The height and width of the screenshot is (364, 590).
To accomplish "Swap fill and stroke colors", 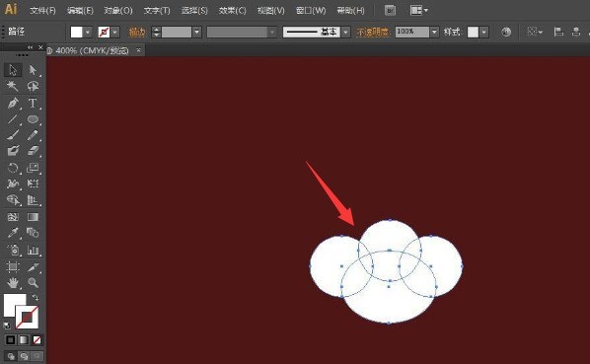I will (35, 298).
